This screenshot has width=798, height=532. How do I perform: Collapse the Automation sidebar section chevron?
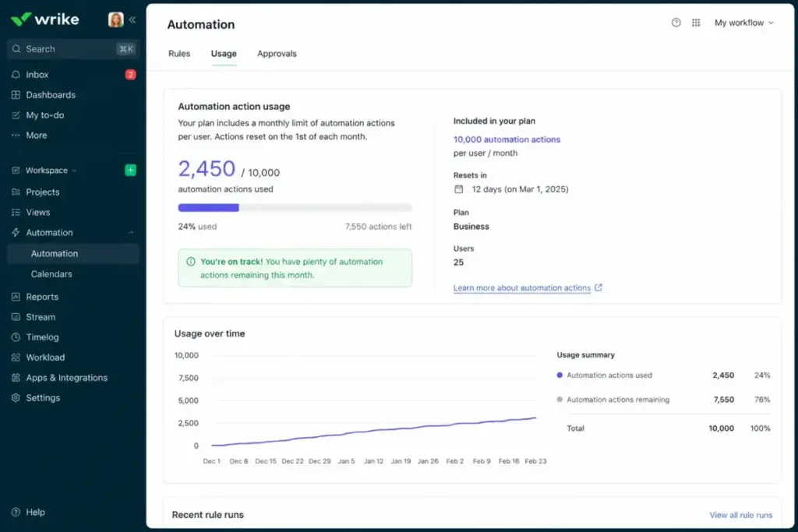(131, 232)
